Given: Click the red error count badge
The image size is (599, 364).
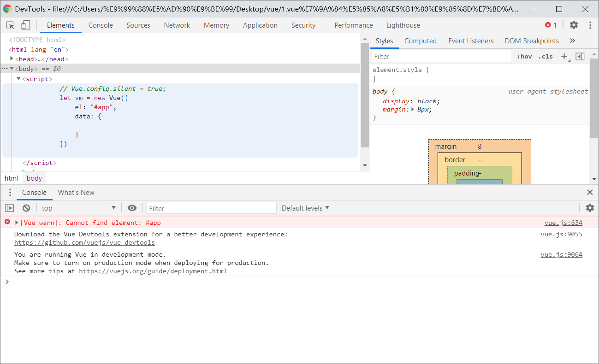Looking at the screenshot, I should pyautogui.click(x=551, y=25).
